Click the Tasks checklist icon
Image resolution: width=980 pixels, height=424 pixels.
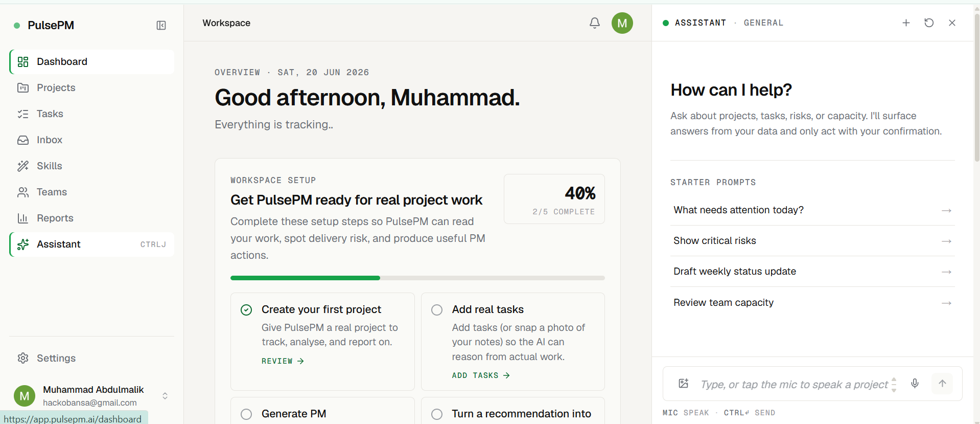coord(23,114)
